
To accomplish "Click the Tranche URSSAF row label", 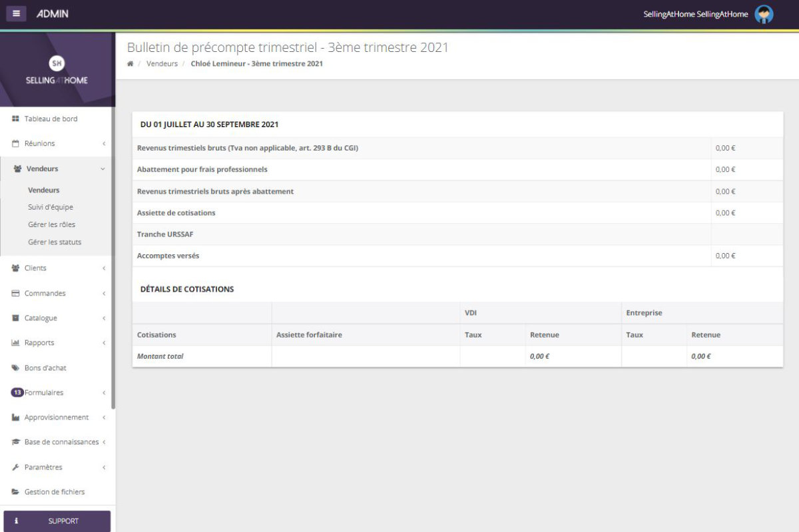I will (x=164, y=234).
